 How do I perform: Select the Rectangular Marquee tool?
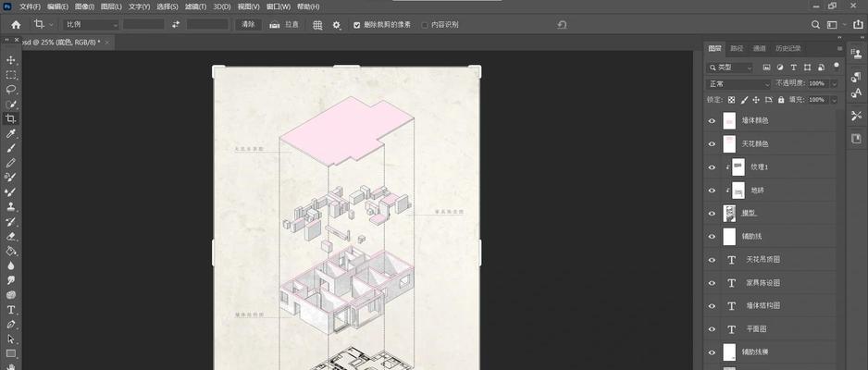point(10,75)
